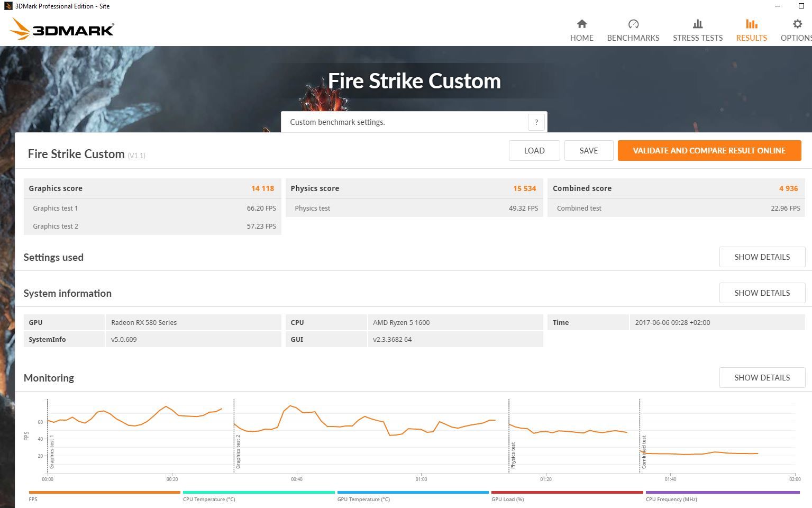Show details for Monitoring
This screenshot has width=812, height=508.
tap(762, 378)
